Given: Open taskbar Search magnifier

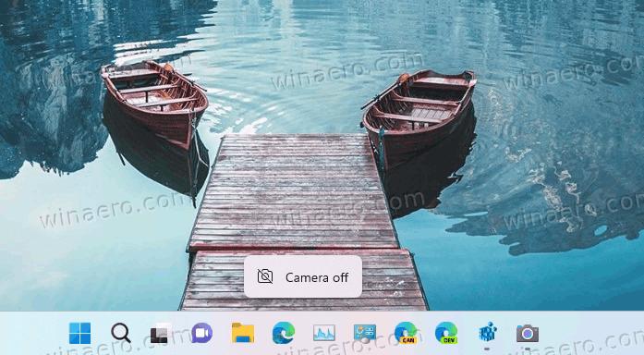Looking at the screenshot, I should (121, 333).
